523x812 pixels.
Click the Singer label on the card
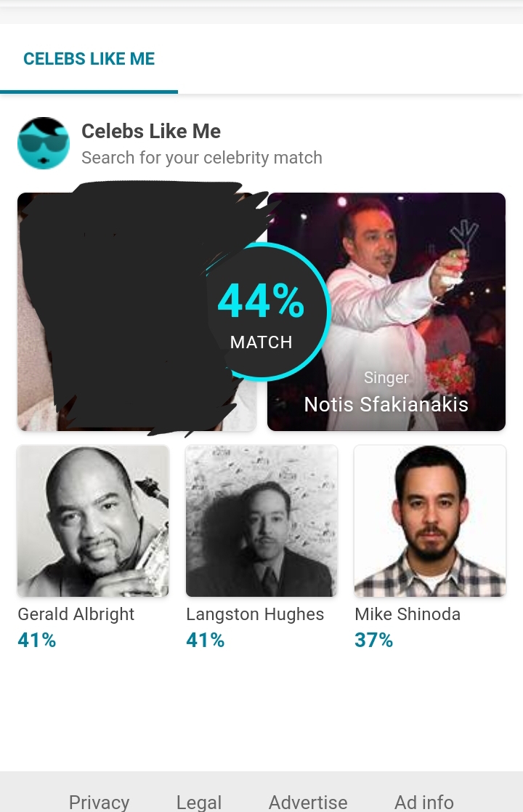pos(386,377)
